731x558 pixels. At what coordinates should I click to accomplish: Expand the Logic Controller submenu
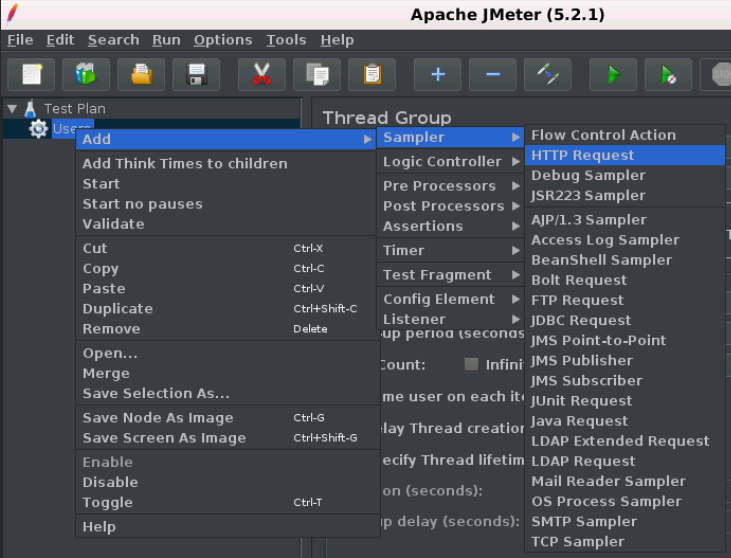click(450, 161)
